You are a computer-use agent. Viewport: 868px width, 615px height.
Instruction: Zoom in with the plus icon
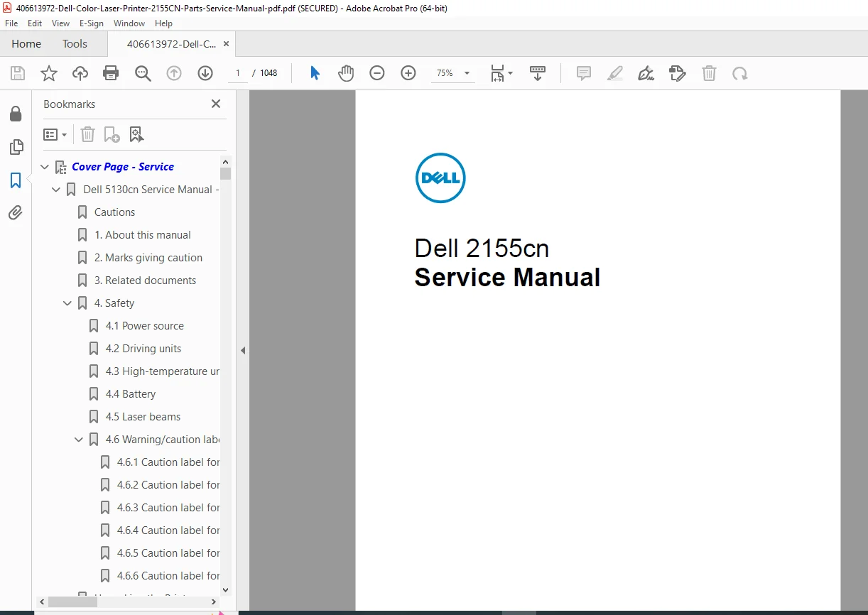(x=408, y=73)
